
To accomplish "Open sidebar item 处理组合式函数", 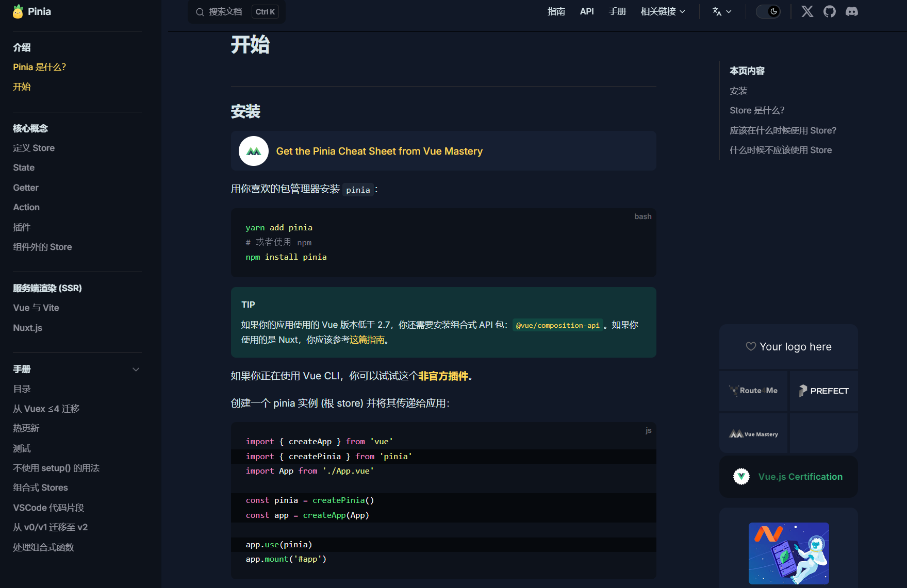I will tap(43, 547).
